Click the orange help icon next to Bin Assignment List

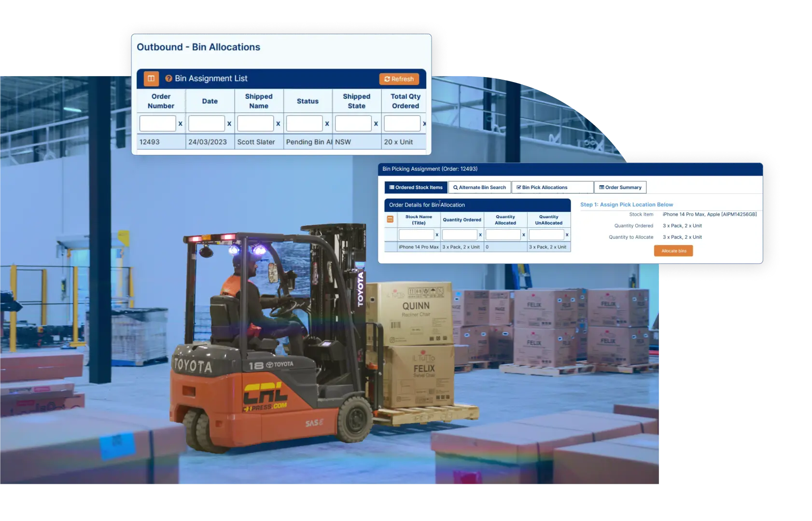(x=169, y=78)
